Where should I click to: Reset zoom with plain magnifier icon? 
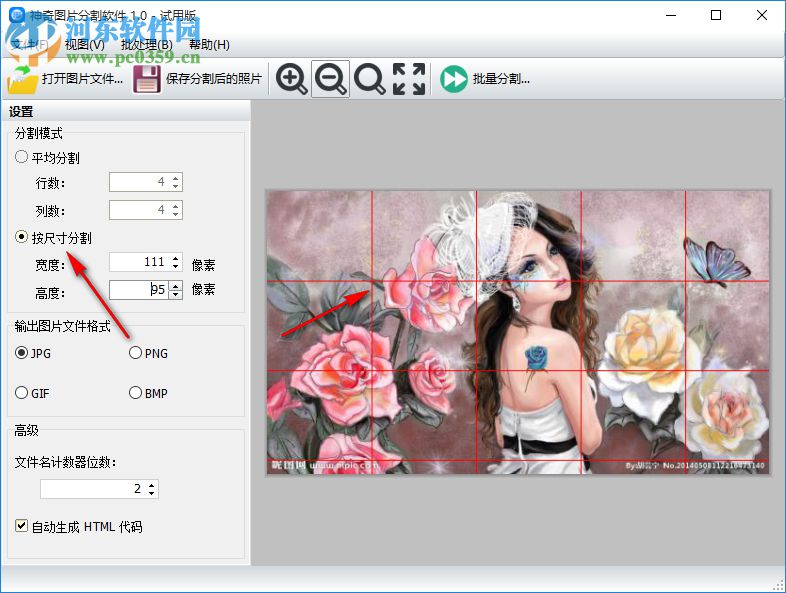click(369, 79)
